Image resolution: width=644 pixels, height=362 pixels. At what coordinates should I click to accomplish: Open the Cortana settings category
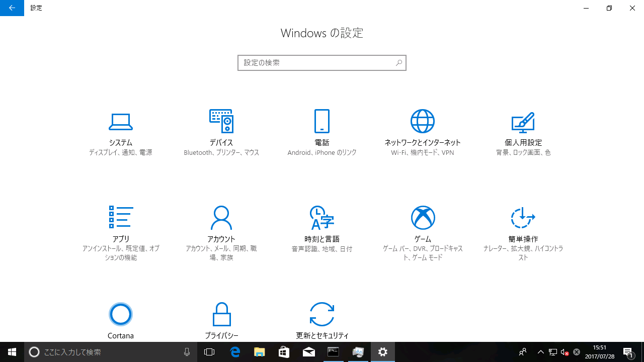(x=121, y=320)
